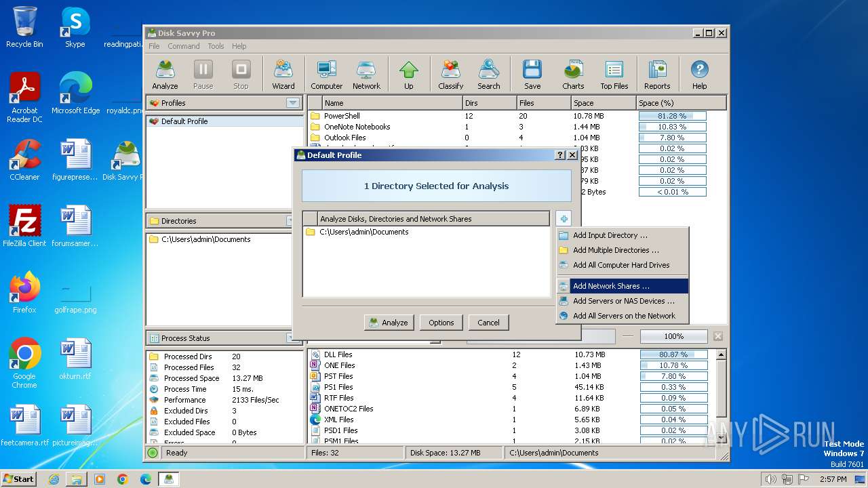Click the taskbar clock showing 2:57 PM

[x=832, y=479]
